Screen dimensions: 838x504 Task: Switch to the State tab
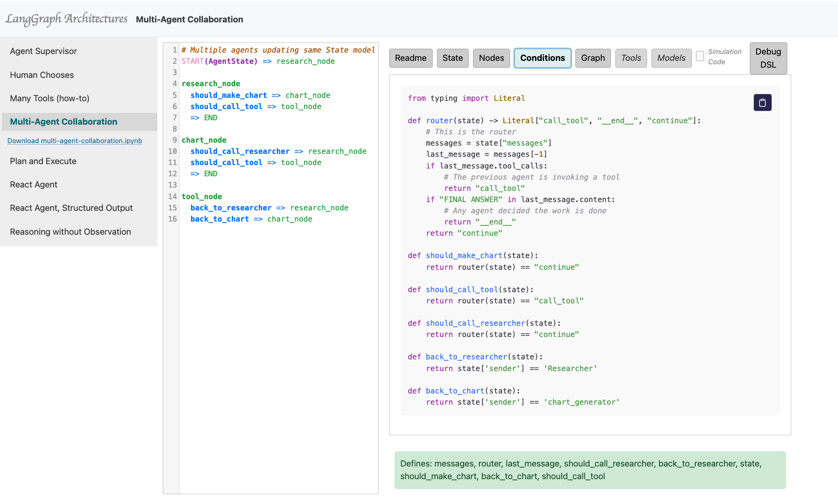coord(452,58)
